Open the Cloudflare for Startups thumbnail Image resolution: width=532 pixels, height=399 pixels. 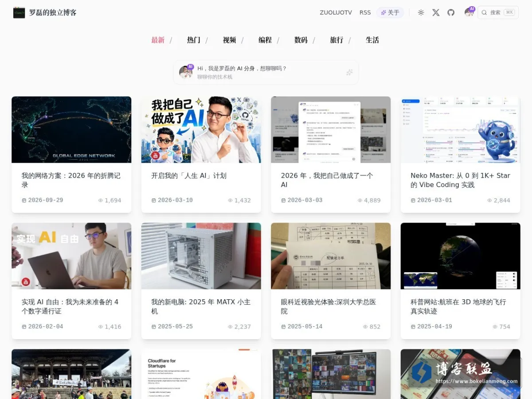tap(201, 374)
